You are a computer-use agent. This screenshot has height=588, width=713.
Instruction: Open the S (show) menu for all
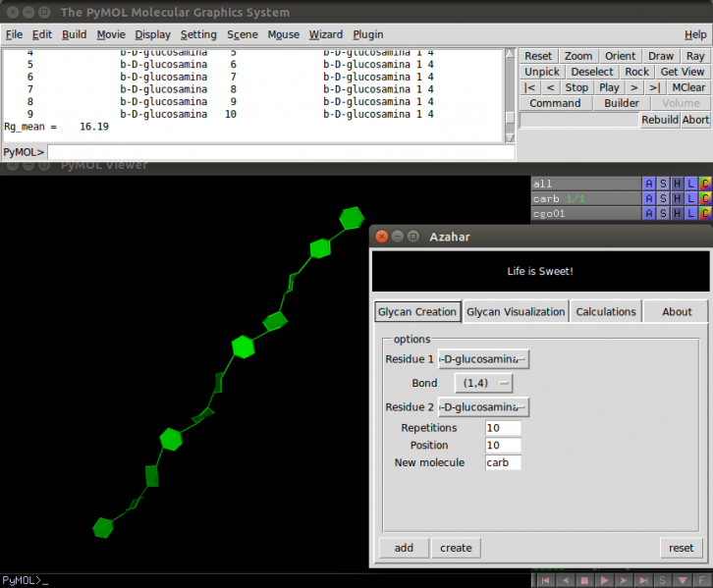pyautogui.click(x=663, y=184)
